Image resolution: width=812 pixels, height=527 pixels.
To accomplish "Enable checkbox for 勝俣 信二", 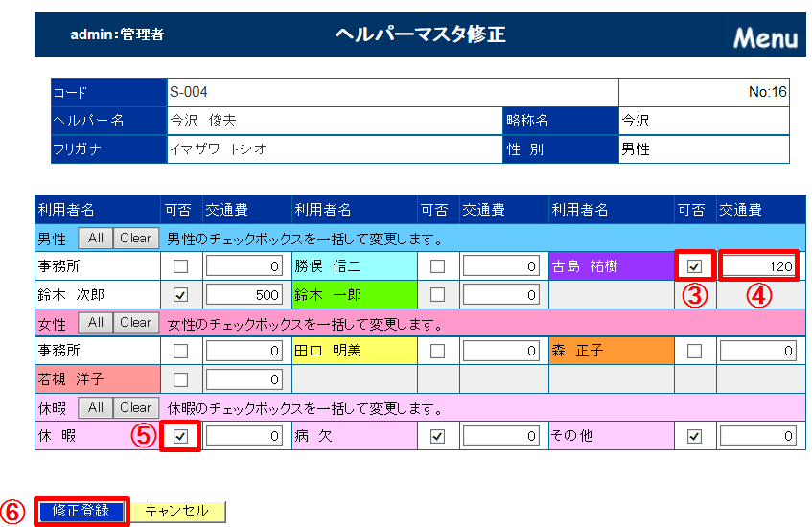I will 438,266.
